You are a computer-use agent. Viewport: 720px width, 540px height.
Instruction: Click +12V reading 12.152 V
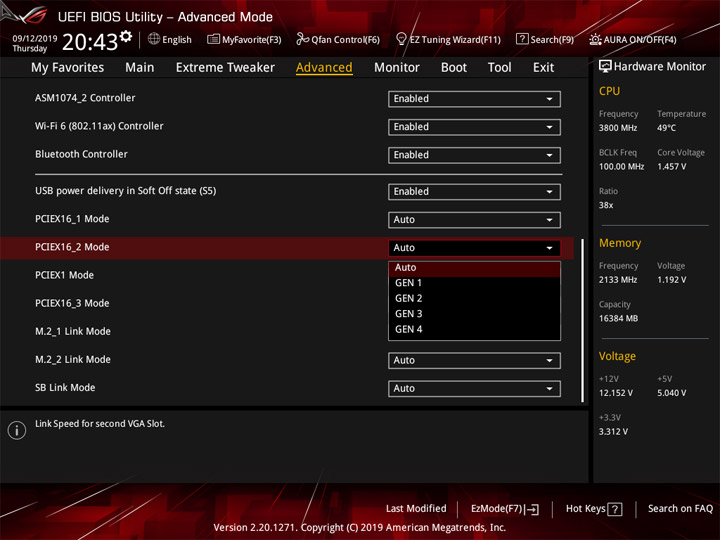(x=616, y=393)
